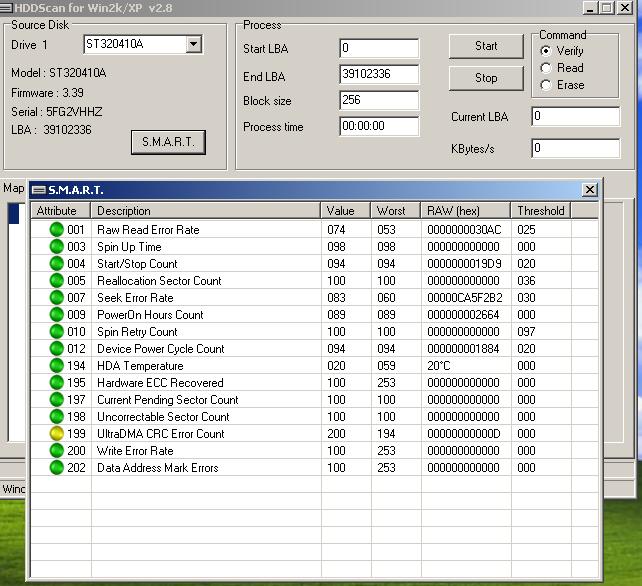This screenshot has width=642, height=586.
Task: Click the End LBA input field
Action: (x=379, y=74)
